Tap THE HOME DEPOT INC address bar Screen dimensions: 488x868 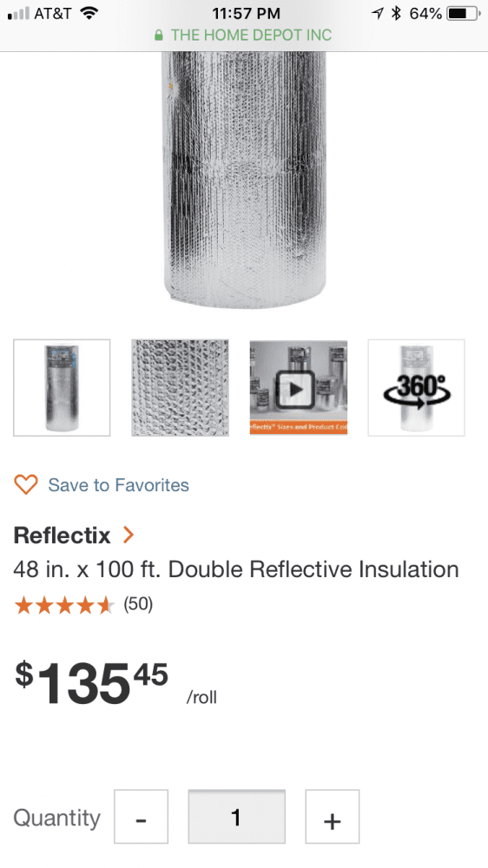[244, 35]
